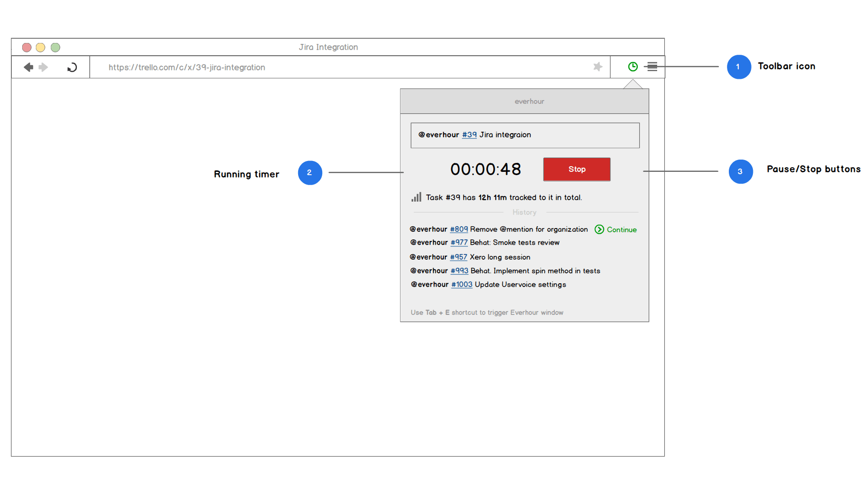Image resolution: width=868 pixels, height=491 pixels.
Task: Click the browser forward arrow
Action: pyautogui.click(x=43, y=68)
